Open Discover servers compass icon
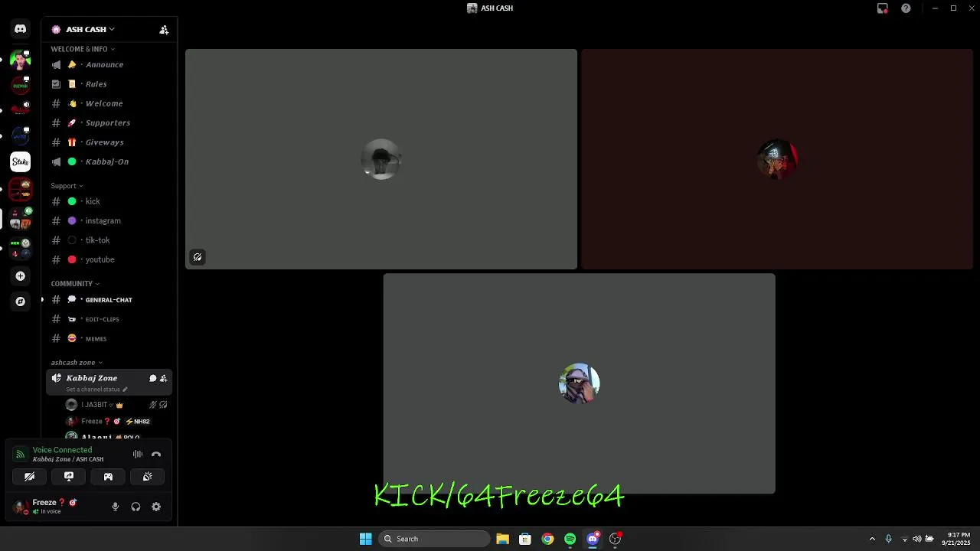The image size is (980, 551). pyautogui.click(x=21, y=302)
